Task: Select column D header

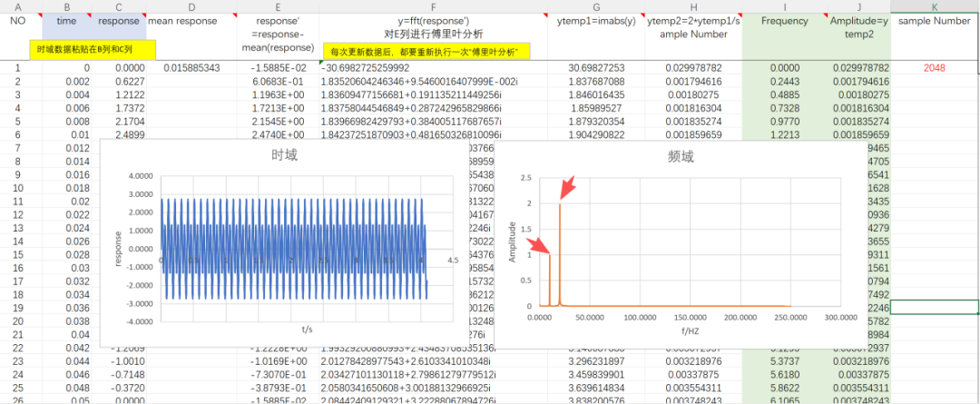Action: point(191,7)
